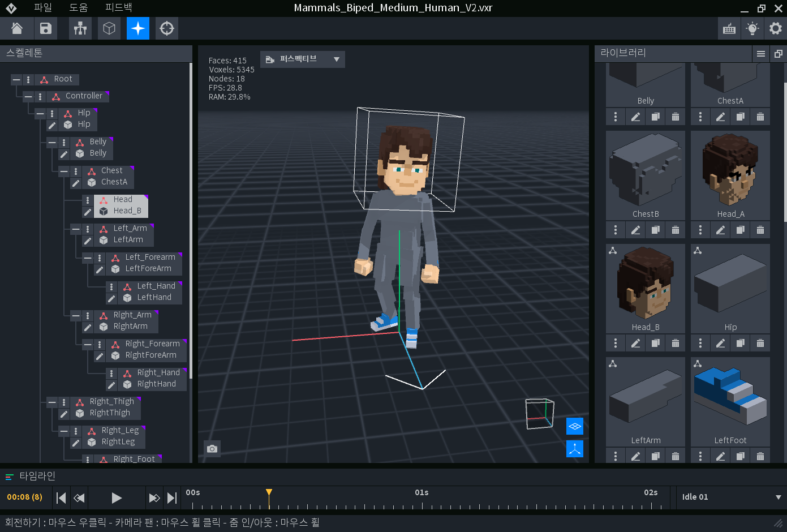Jump to last frame

pos(172,497)
